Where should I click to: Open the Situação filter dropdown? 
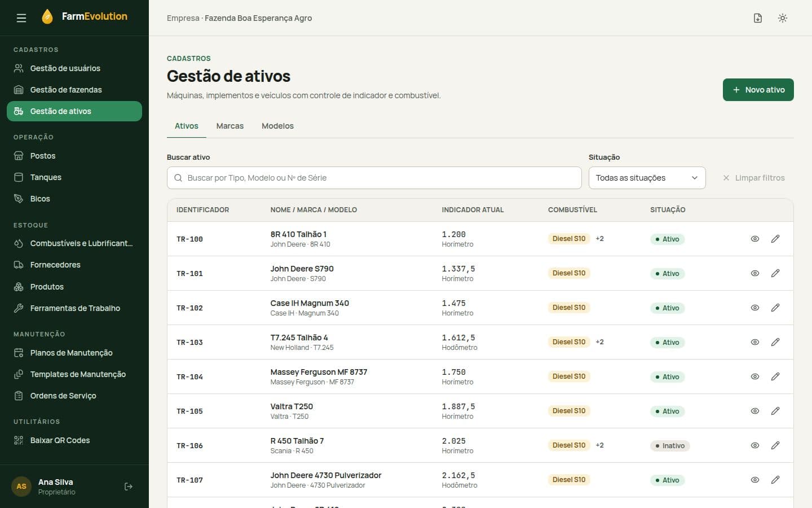pos(647,178)
